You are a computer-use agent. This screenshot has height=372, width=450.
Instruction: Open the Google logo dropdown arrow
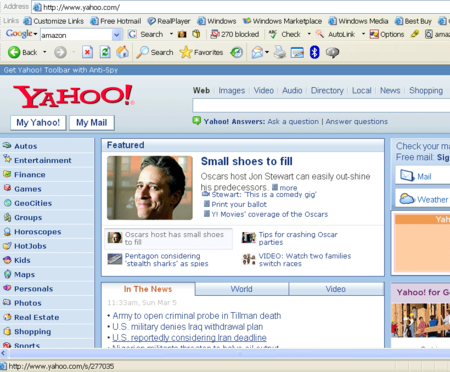click(x=35, y=34)
